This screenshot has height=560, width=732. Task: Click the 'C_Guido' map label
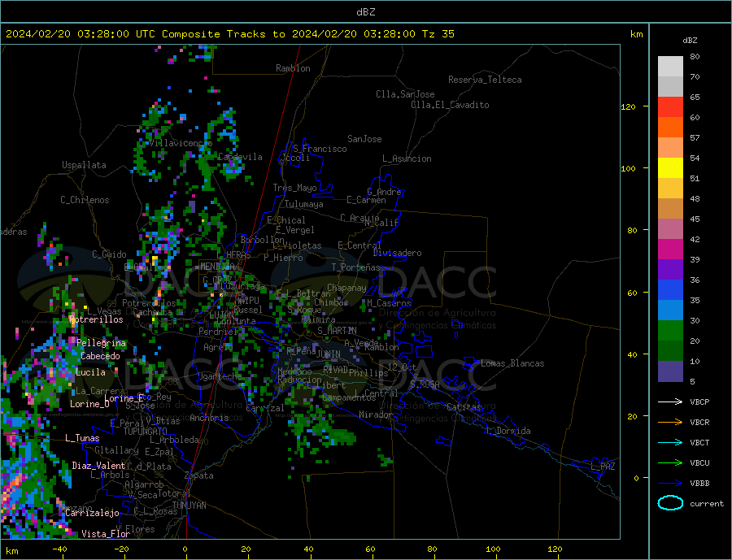coord(109,254)
